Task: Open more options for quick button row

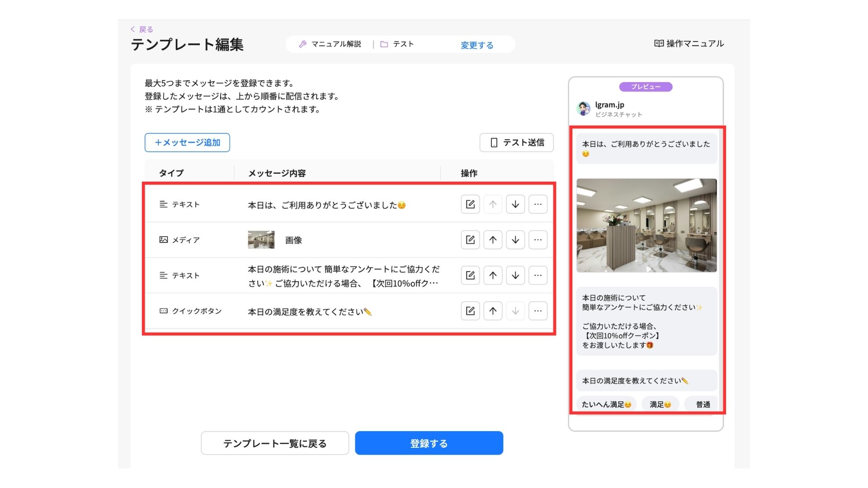Action: (x=538, y=311)
